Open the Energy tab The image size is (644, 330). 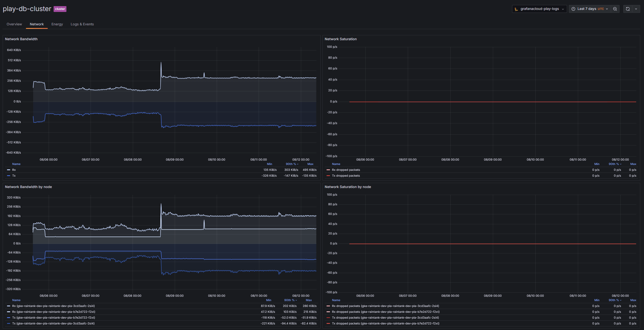(57, 24)
